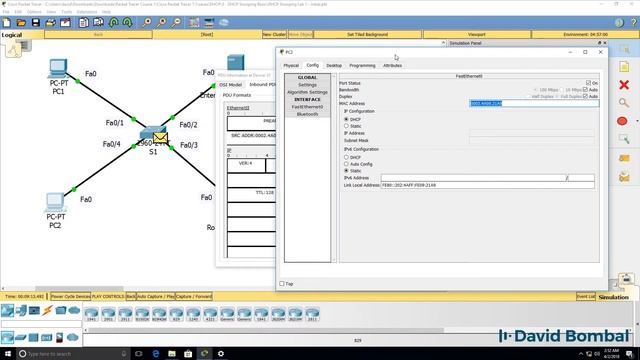Switch to the Attributes tab
This screenshot has height=360, width=640.
tap(392, 65)
